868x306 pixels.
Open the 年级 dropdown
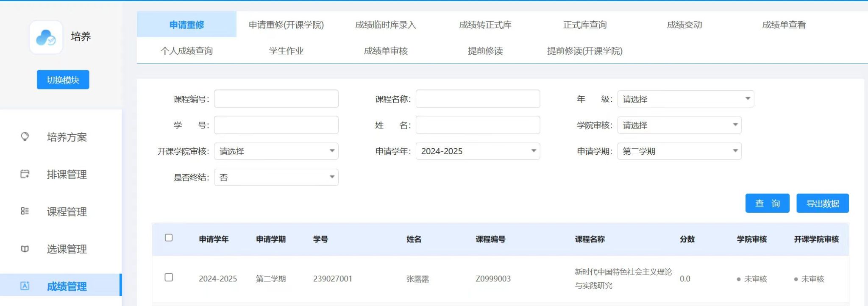[x=685, y=99]
